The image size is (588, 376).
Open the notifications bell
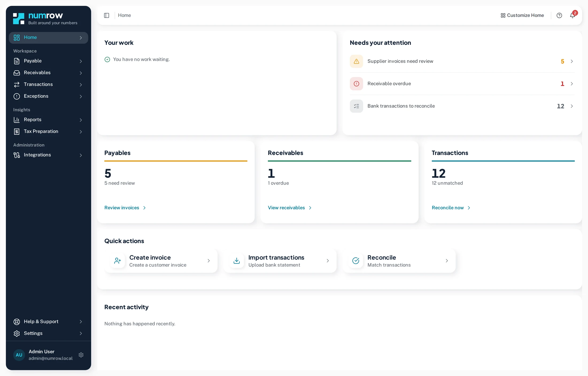(572, 15)
